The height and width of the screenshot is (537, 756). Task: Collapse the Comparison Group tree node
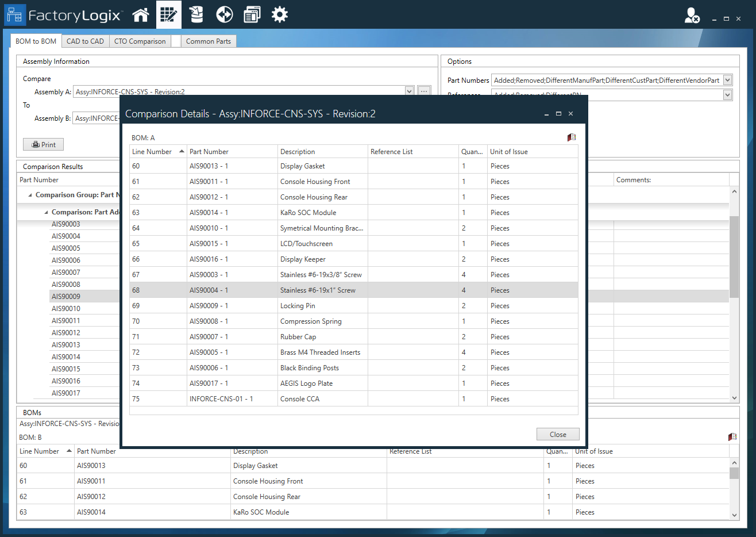click(x=30, y=195)
